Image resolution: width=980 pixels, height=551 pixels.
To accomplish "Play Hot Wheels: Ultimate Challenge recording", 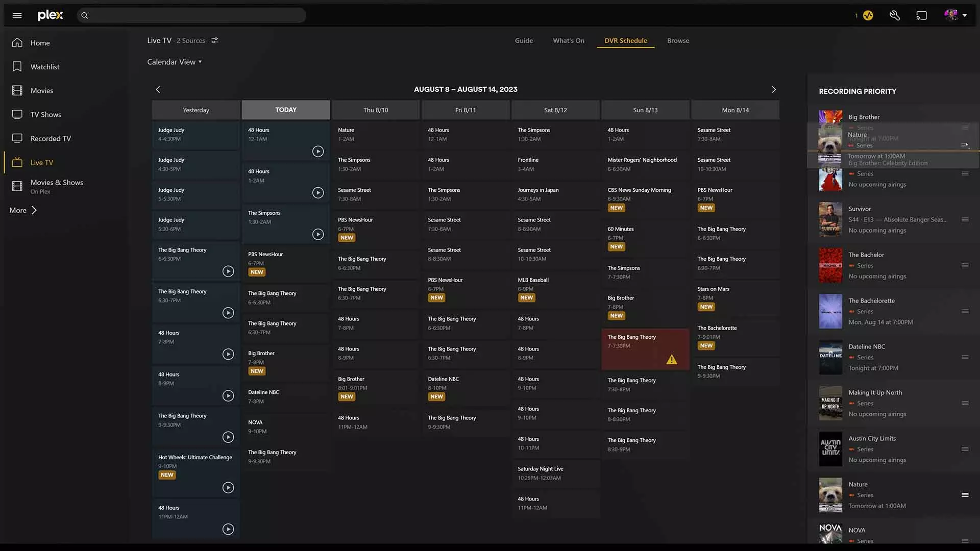I will (228, 488).
